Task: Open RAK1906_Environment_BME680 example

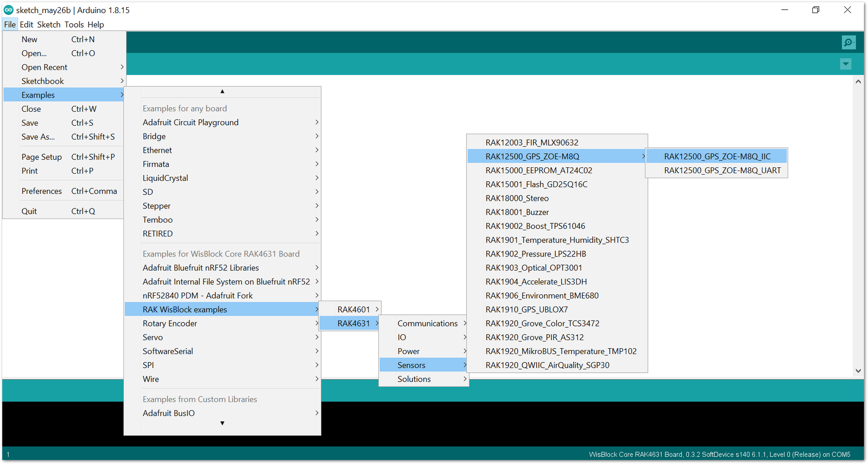Action: [557, 296]
